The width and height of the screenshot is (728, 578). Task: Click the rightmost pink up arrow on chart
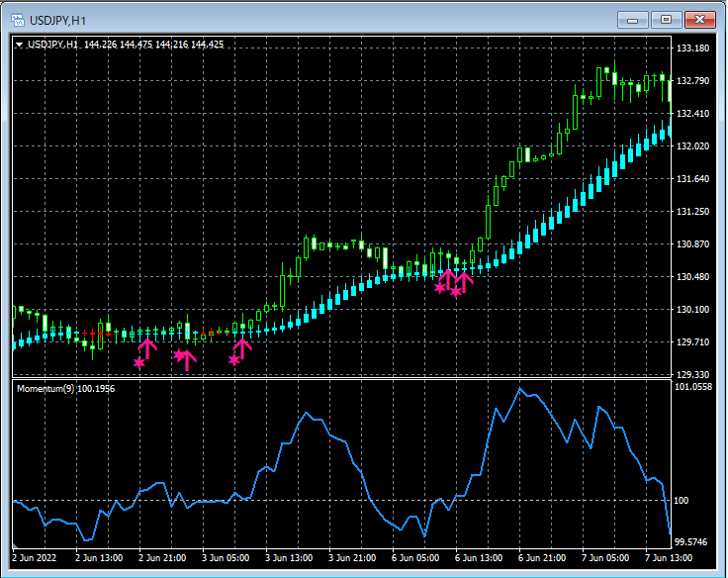[464, 281]
